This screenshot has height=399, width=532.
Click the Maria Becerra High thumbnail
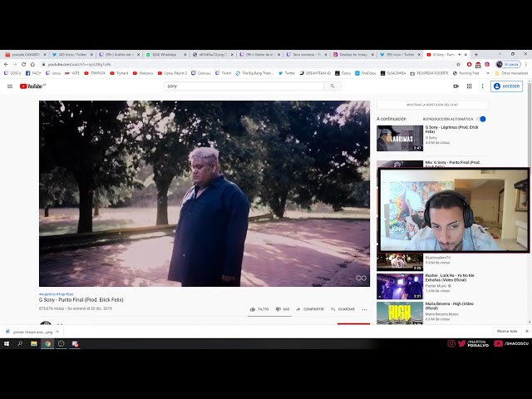point(400,313)
